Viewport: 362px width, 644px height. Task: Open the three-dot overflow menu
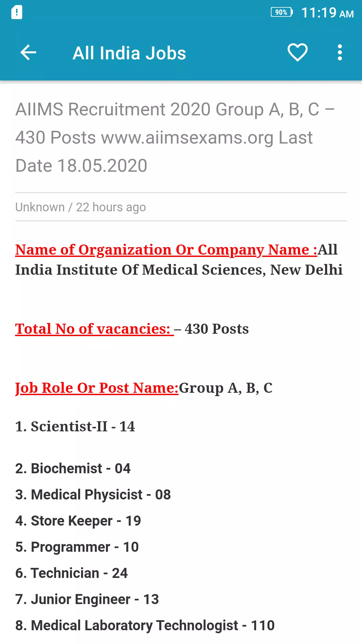[340, 53]
